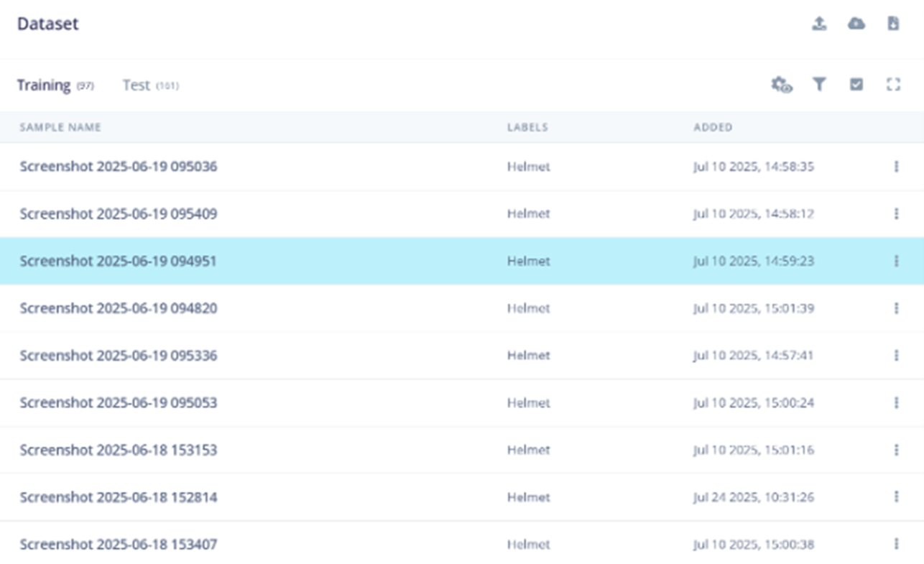Switch to the Training tab
The width and height of the screenshot is (924, 564).
[x=45, y=85]
